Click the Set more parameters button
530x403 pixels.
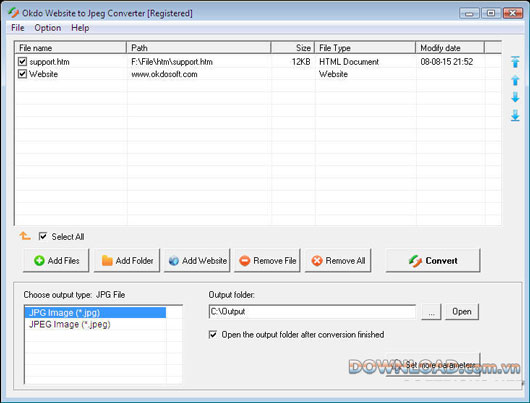tap(433, 365)
